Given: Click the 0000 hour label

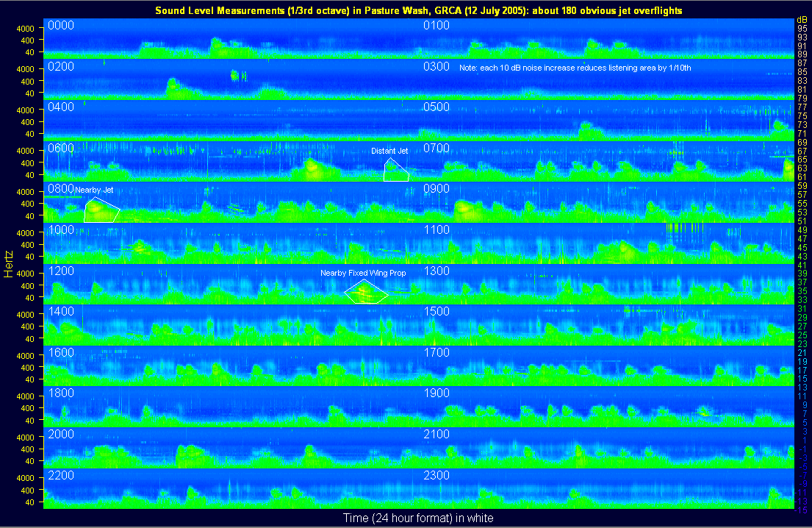Looking at the screenshot, I should pyautogui.click(x=60, y=26).
